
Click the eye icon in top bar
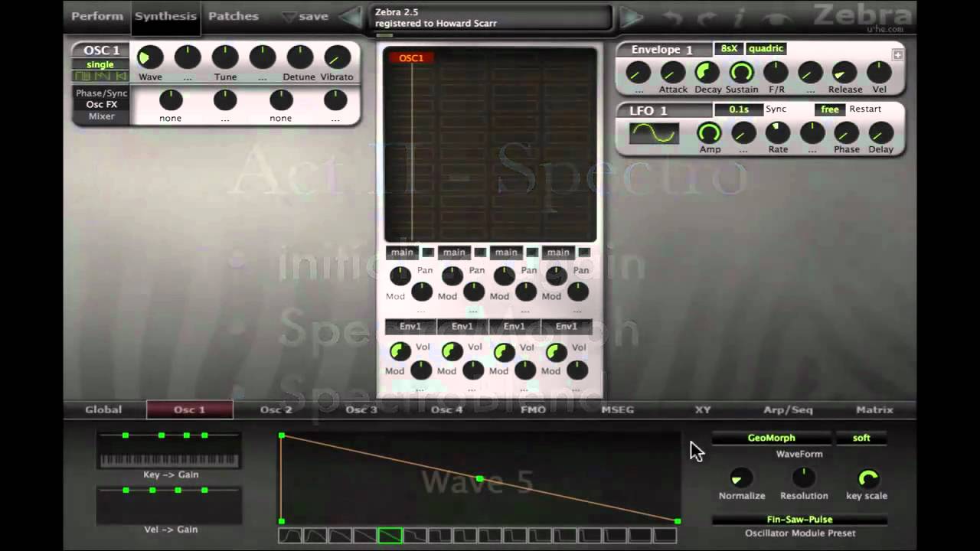coord(776,18)
